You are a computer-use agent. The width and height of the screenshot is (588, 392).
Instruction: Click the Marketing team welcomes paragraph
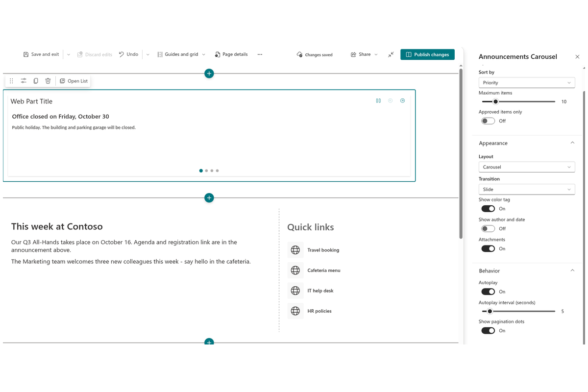tap(131, 262)
